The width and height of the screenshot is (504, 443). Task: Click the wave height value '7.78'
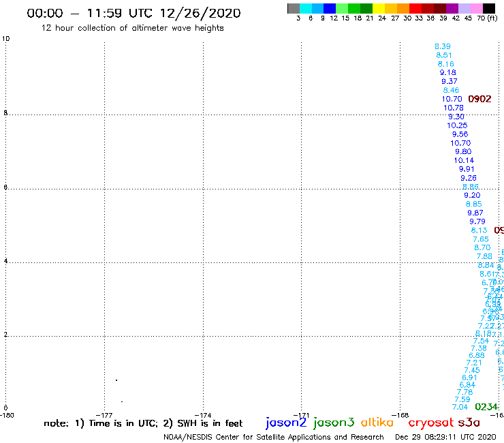click(464, 392)
